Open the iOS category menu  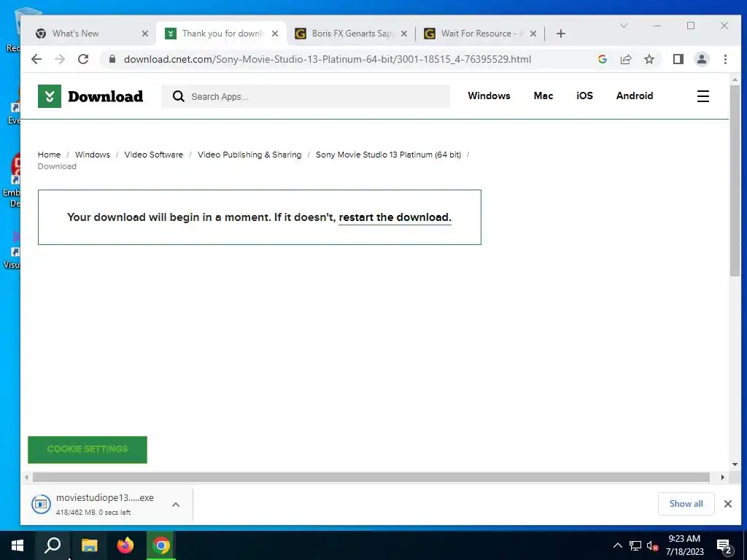(584, 96)
